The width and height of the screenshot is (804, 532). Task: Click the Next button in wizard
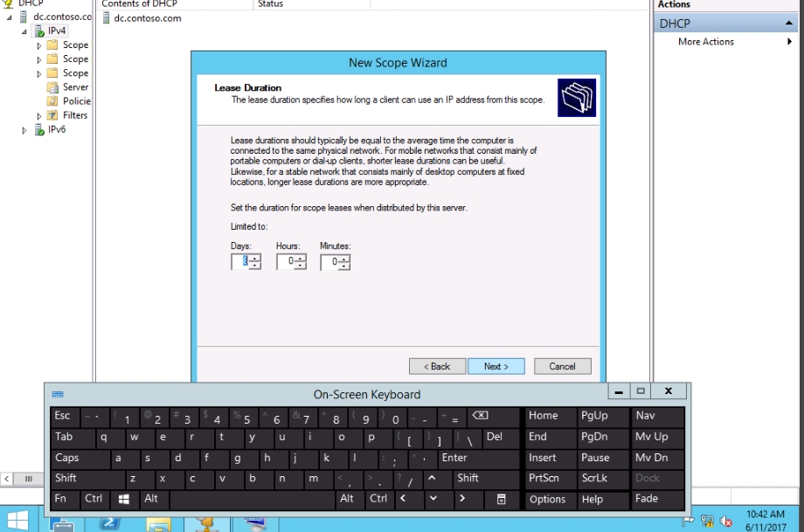click(x=496, y=366)
